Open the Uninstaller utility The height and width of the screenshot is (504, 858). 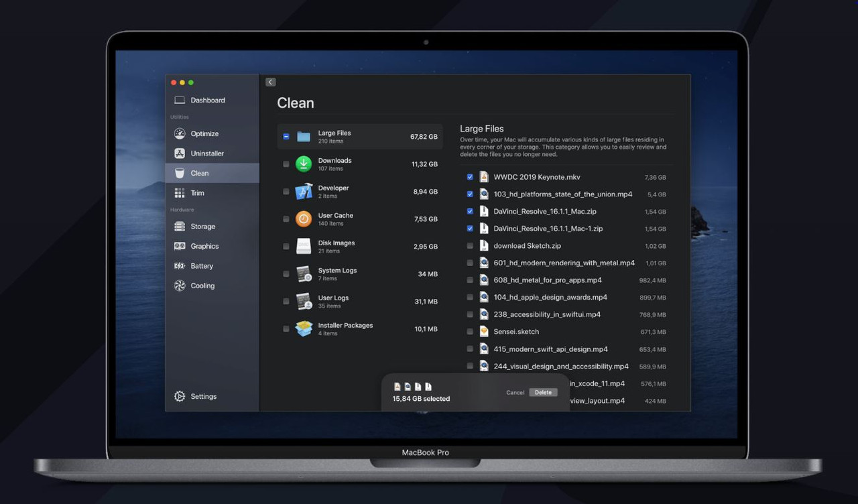(212, 153)
